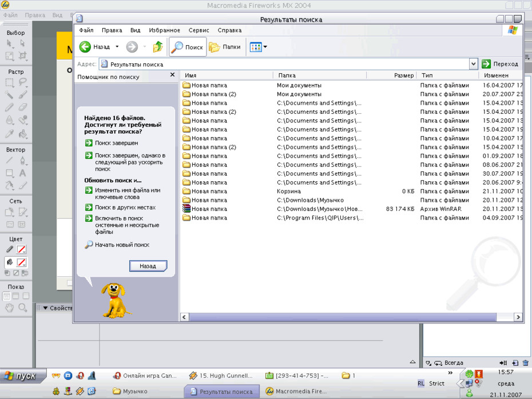Select the Text tool in Вектор section
This screenshot has width=532, height=399.
pos(22,173)
